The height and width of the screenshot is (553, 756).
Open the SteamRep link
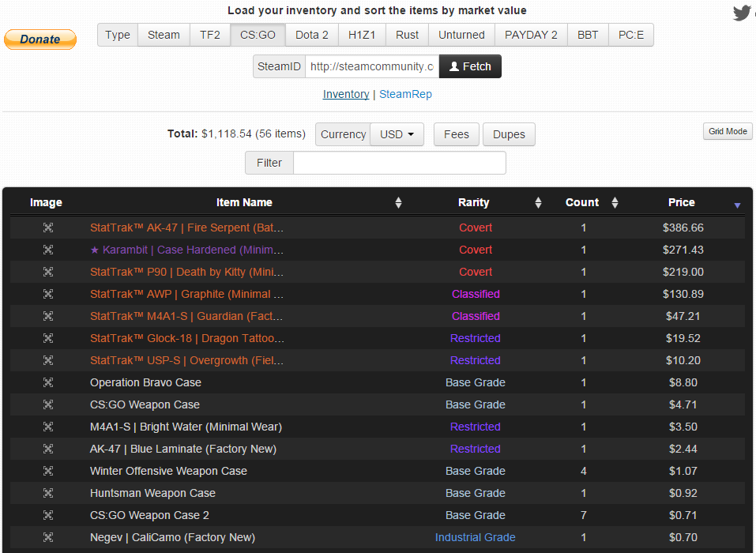pyautogui.click(x=405, y=95)
